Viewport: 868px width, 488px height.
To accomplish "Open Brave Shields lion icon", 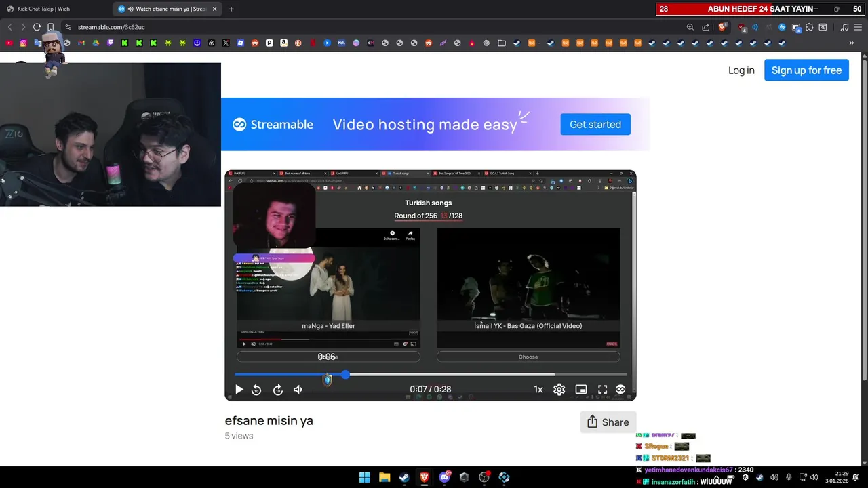I will pyautogui.click(x=722, y=27).
